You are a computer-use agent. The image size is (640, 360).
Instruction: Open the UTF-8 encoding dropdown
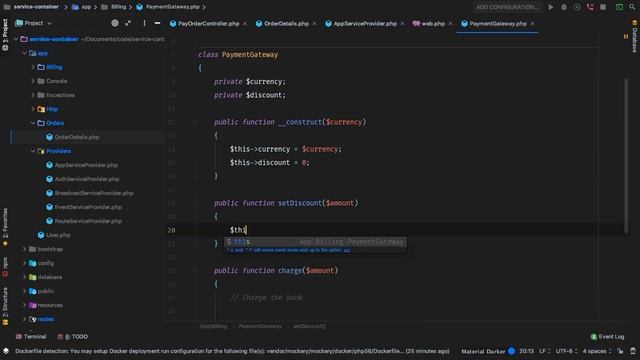(567, 351)
